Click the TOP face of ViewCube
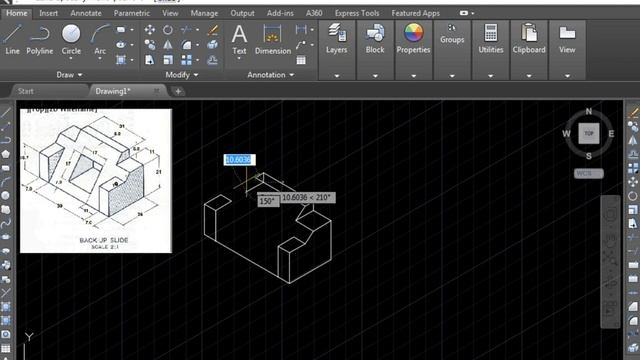Screen dimensions: 640x360 point(589,133)
